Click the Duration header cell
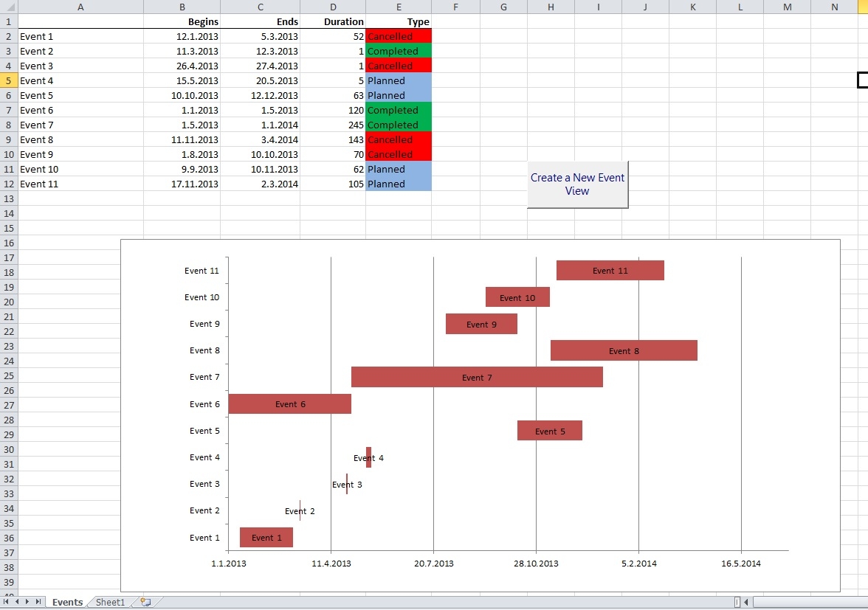 [333, 21]
